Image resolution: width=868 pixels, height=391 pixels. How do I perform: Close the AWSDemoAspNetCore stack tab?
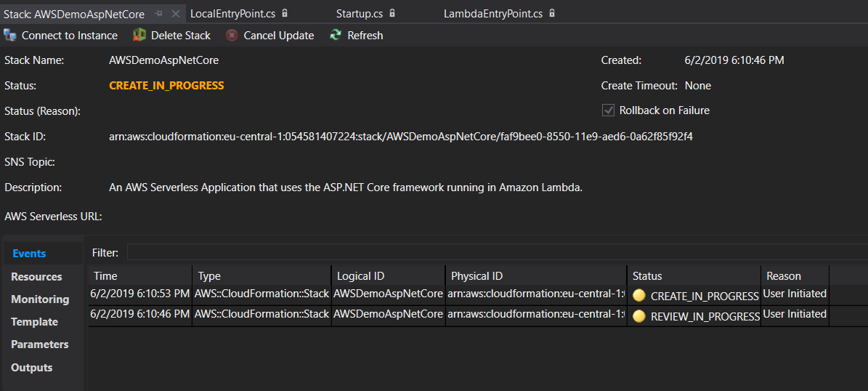tap(175, 14)
